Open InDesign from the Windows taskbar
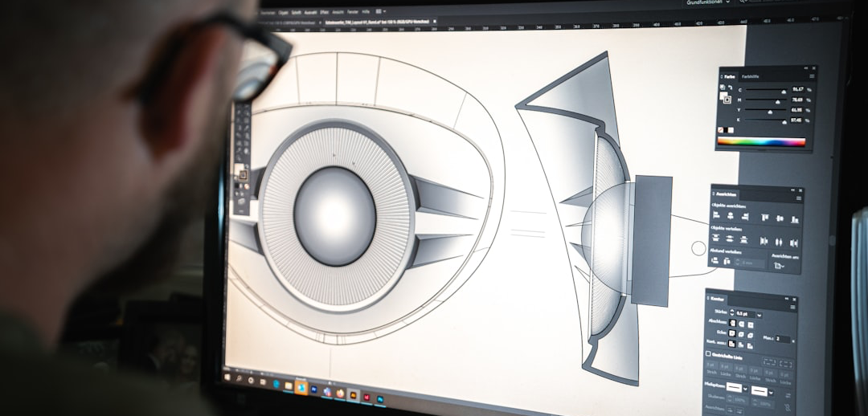 pyautogui.click(x=366, y=397)
